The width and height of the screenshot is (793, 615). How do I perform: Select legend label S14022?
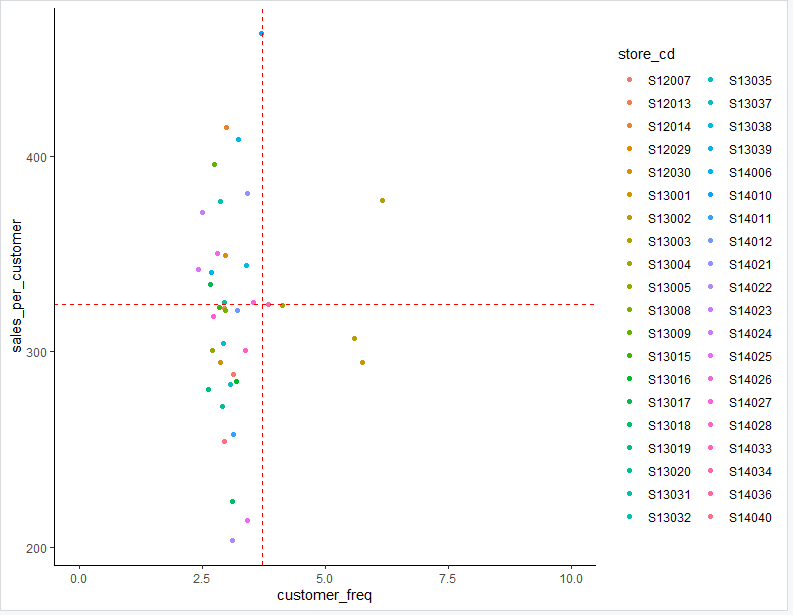pyautogui.click(x=750, y=288)
